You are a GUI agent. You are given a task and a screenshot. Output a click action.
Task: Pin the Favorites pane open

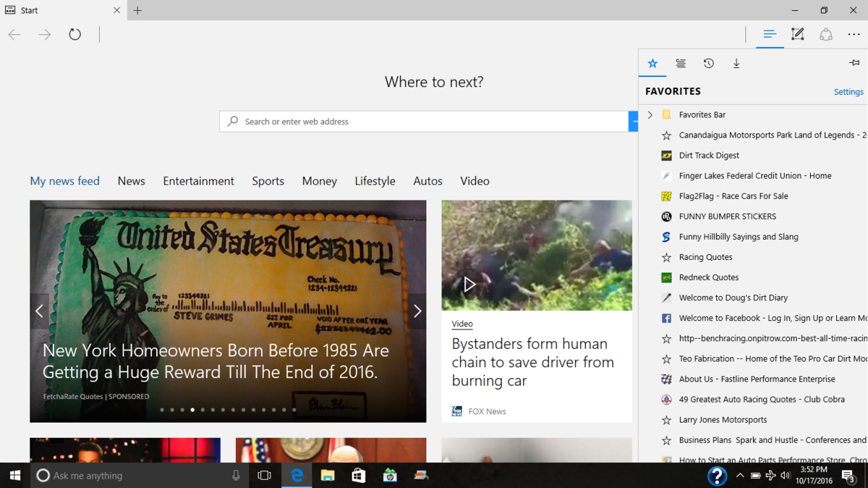(854, 63)
